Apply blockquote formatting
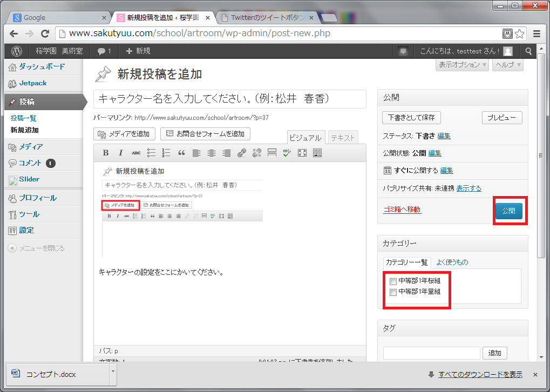Screen dimensions: 550x392 pyautogui.click(x=181, y=153)
